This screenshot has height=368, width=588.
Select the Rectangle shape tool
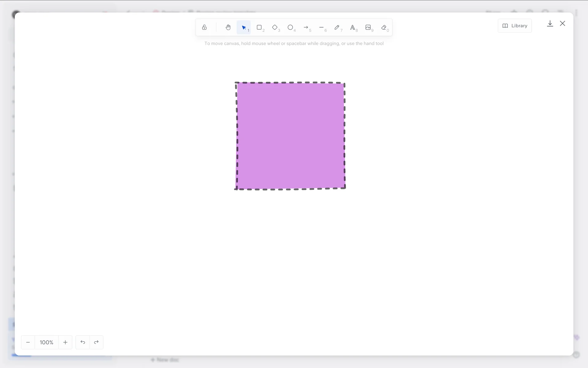[x=259, y=28]
